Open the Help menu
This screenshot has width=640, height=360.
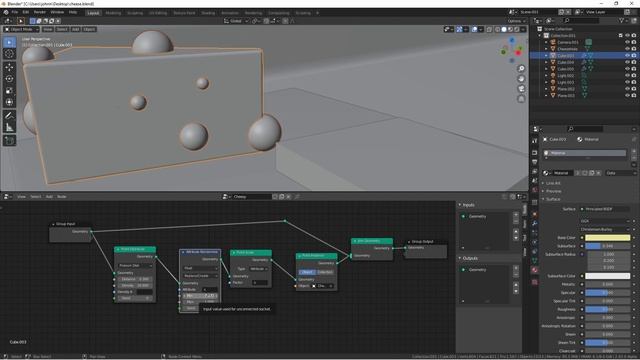73,12
